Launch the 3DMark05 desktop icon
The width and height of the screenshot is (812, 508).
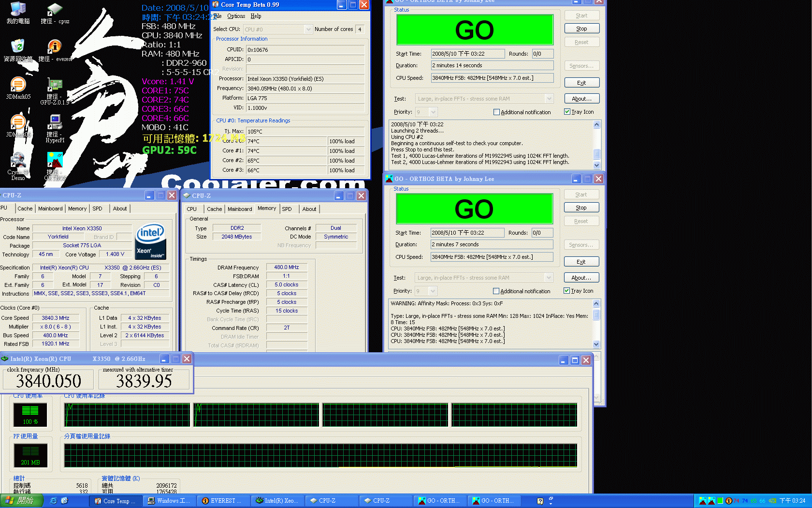[x=18, y=88]
